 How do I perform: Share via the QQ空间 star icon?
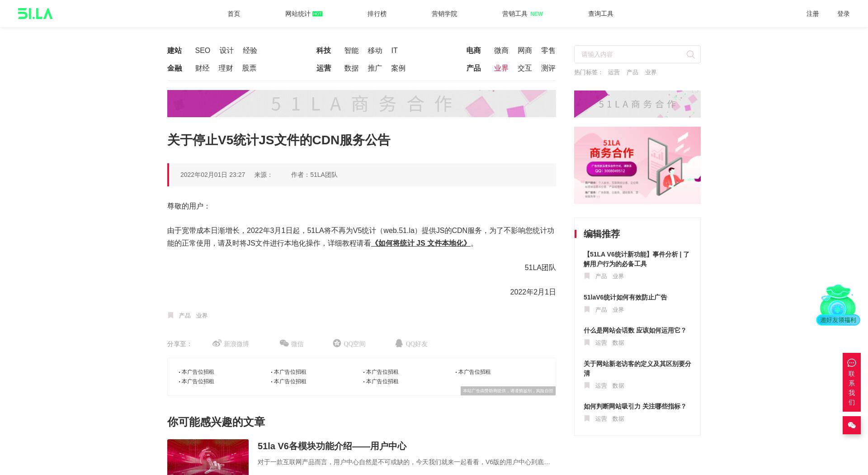click(337, 343)
